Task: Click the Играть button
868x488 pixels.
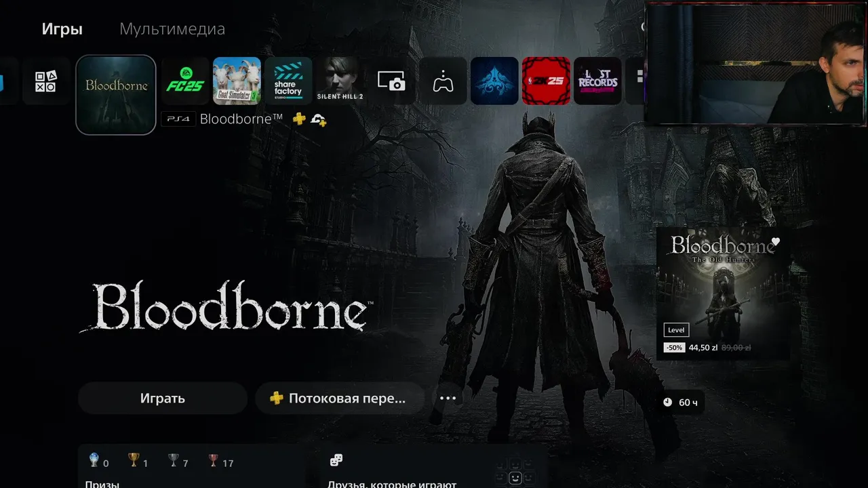Action: pyautogui.click(x=163, y=399)
